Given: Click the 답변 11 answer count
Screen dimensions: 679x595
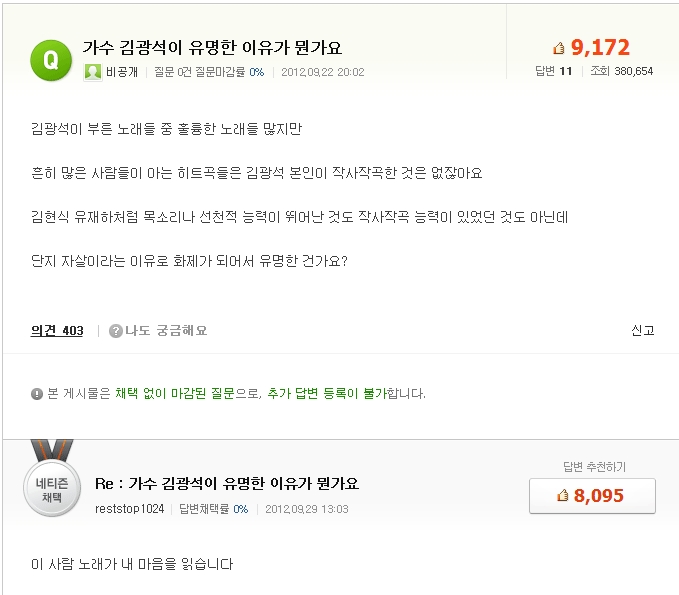Looking at the screenshot, I should point(553,71).
